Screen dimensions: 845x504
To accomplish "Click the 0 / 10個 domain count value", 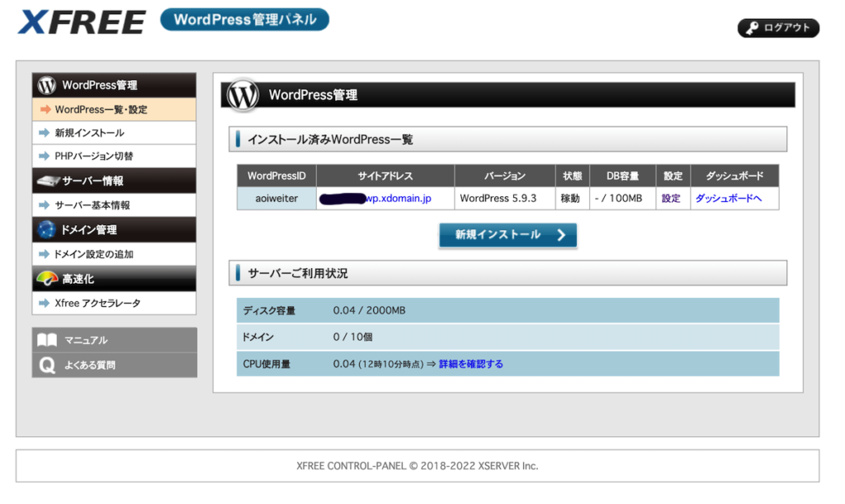I will tap(352, 337).
